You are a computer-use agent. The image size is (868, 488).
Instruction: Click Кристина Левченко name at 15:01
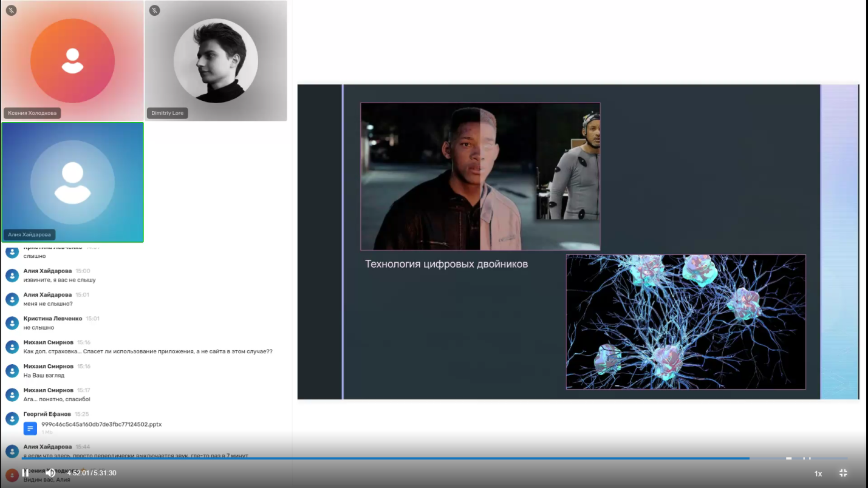pyautogui.click(x=53, y=319)
